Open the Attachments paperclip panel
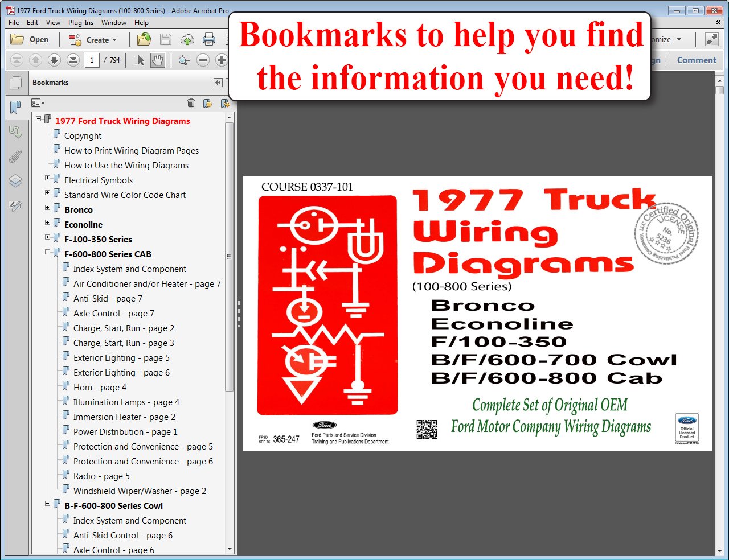The image size is (729, 560). coord(15,156)
